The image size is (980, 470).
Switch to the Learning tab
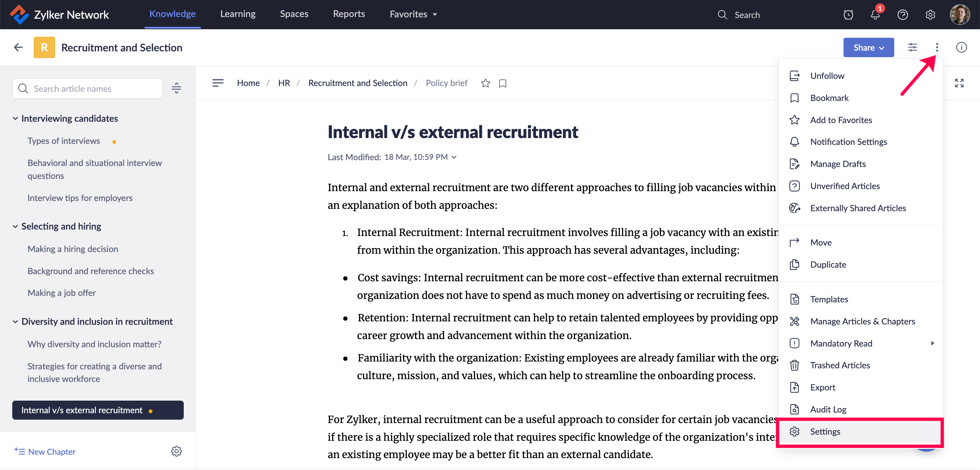(x=238, y=14)
